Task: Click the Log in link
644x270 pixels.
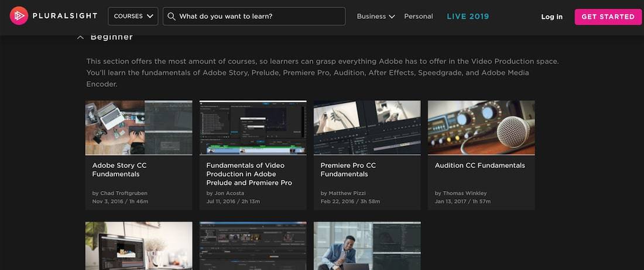Action: tap(551, 17)
